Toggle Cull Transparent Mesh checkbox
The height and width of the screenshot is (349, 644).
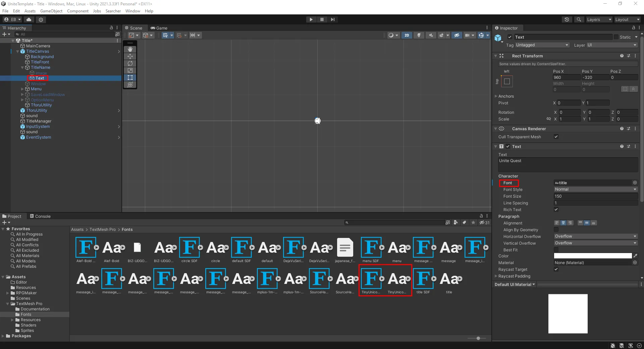(556, 137)
